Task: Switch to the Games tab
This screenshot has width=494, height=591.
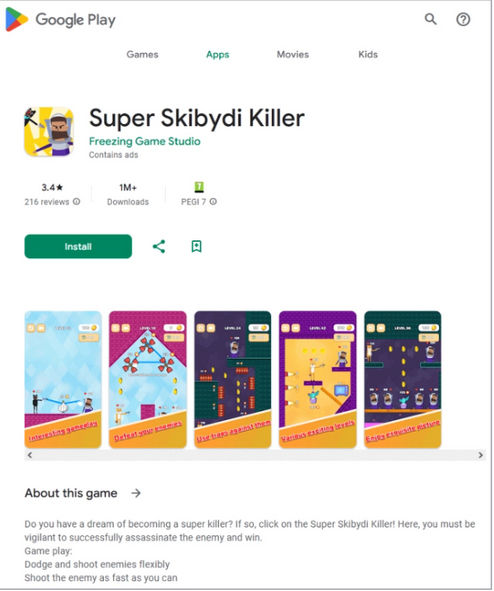Action: (142, 54)
